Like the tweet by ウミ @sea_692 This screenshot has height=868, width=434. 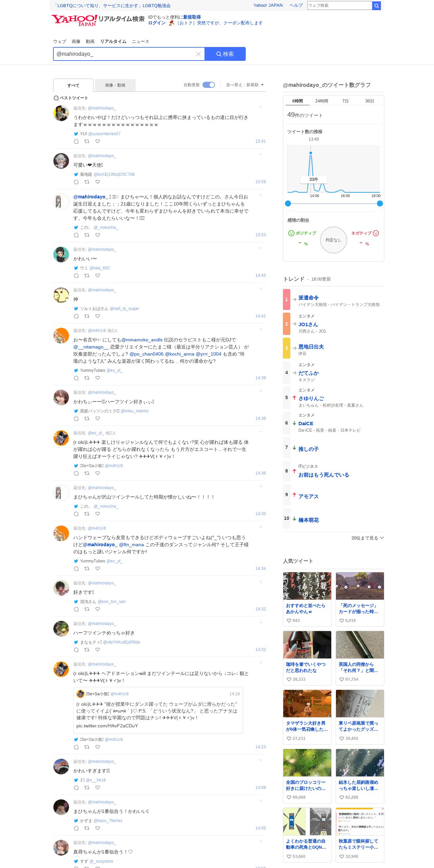98,275
